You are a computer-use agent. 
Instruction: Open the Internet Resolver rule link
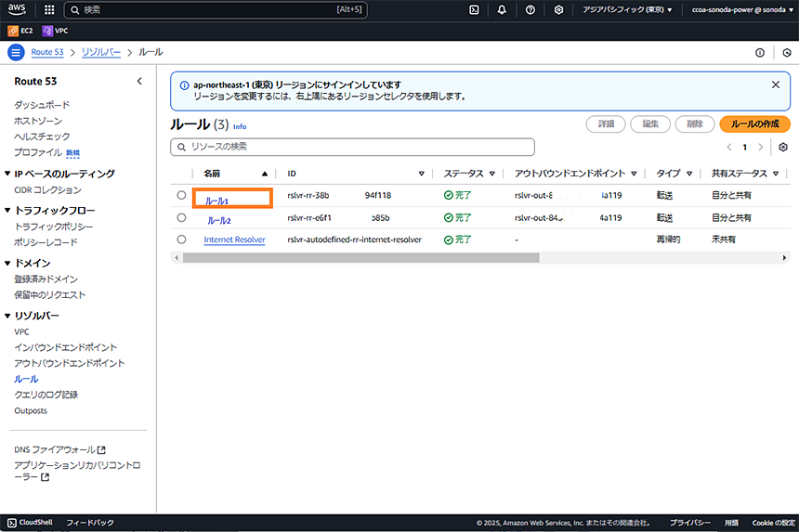pos(234,240)
